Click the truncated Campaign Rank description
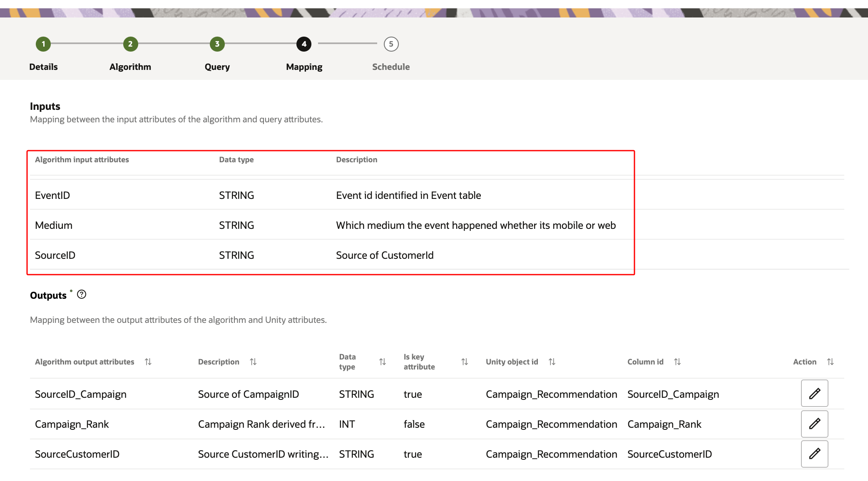Viewport: 868px width, 481px height. (261, 424)
